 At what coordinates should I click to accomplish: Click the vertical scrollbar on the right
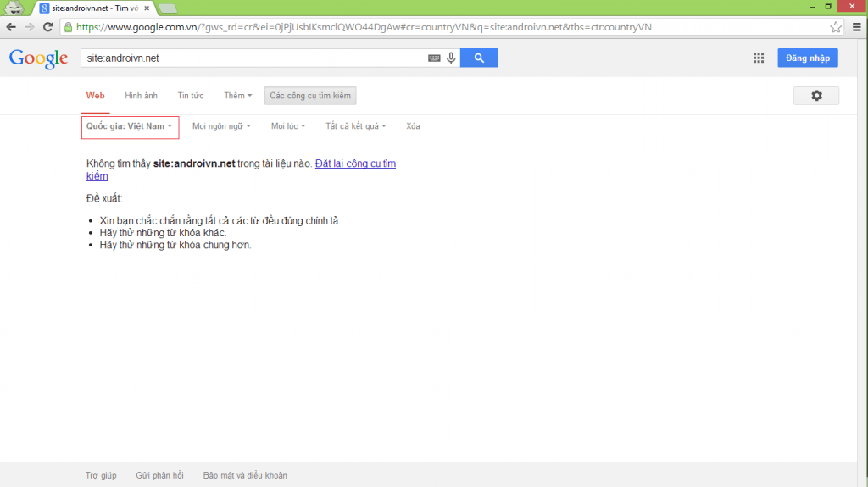coord(862,263)
